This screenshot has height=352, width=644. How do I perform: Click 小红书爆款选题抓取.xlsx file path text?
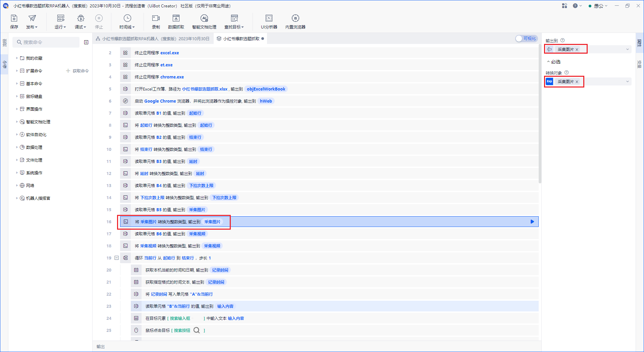click(205, 89)
